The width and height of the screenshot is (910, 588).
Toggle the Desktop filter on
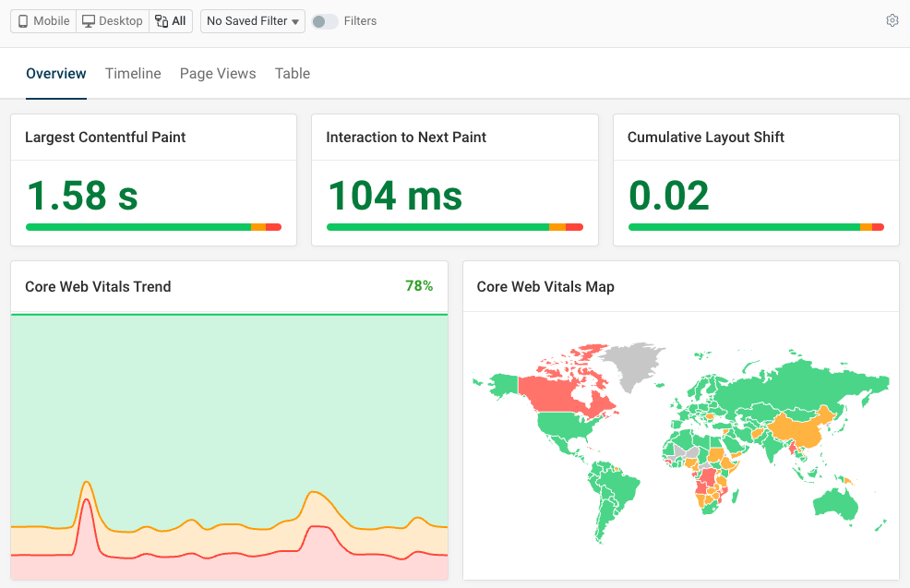111,20
